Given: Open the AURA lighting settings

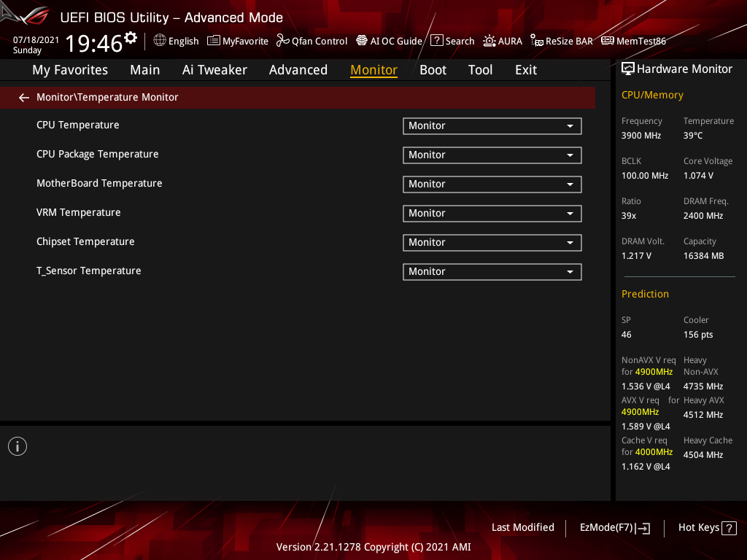Looking at the screenshot, I should click(x=503, y=41).
